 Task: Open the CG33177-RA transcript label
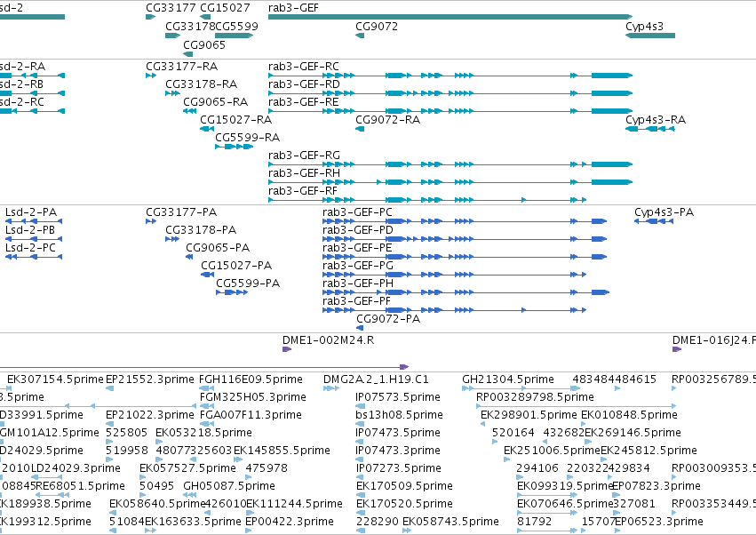pos(181,66)
